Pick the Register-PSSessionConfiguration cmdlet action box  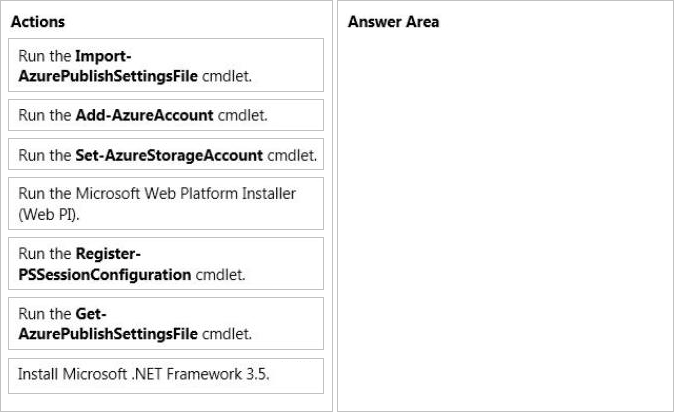click(x=166, y=263)
